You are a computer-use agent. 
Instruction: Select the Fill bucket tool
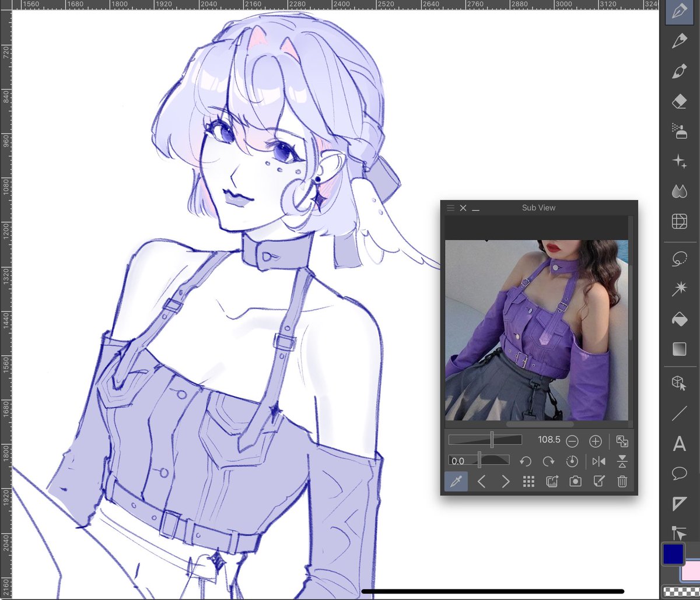(x=680, y=319)
